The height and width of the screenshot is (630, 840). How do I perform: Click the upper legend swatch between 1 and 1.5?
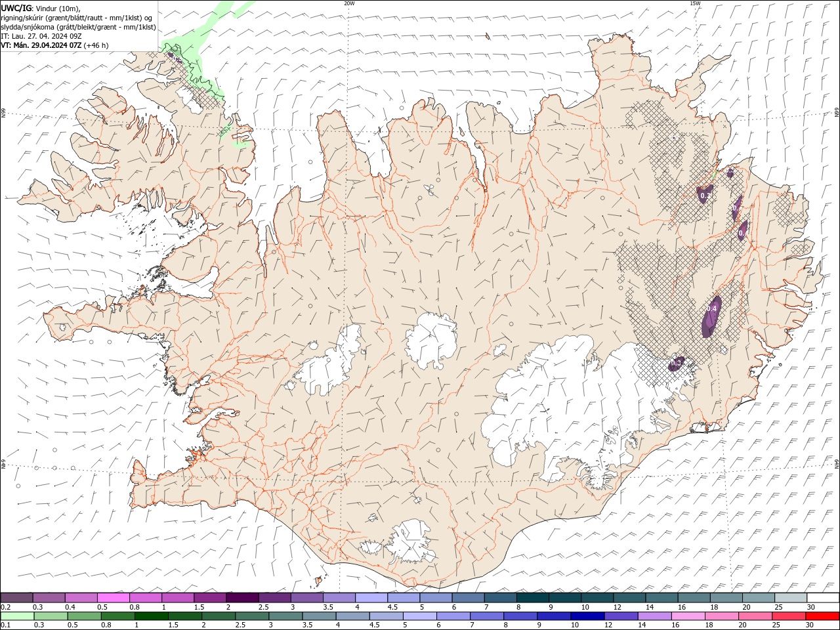[178, 597]
